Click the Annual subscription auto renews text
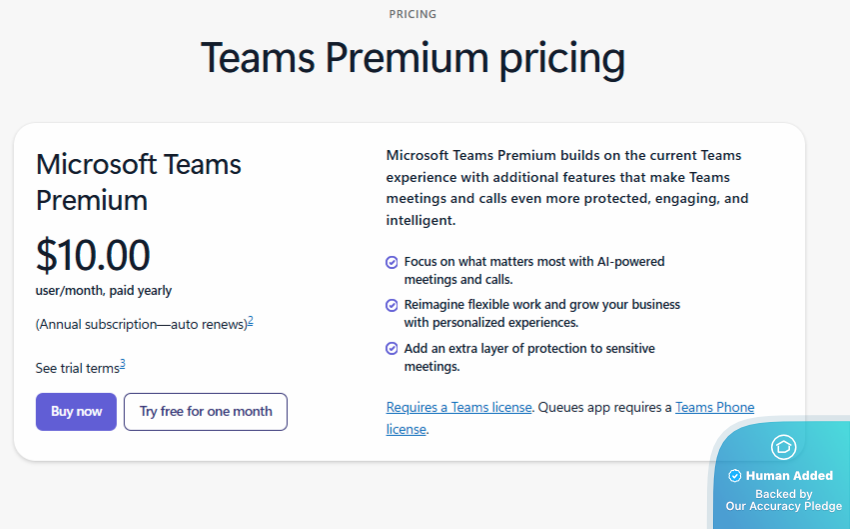The image size is (850, 529). 141,324
